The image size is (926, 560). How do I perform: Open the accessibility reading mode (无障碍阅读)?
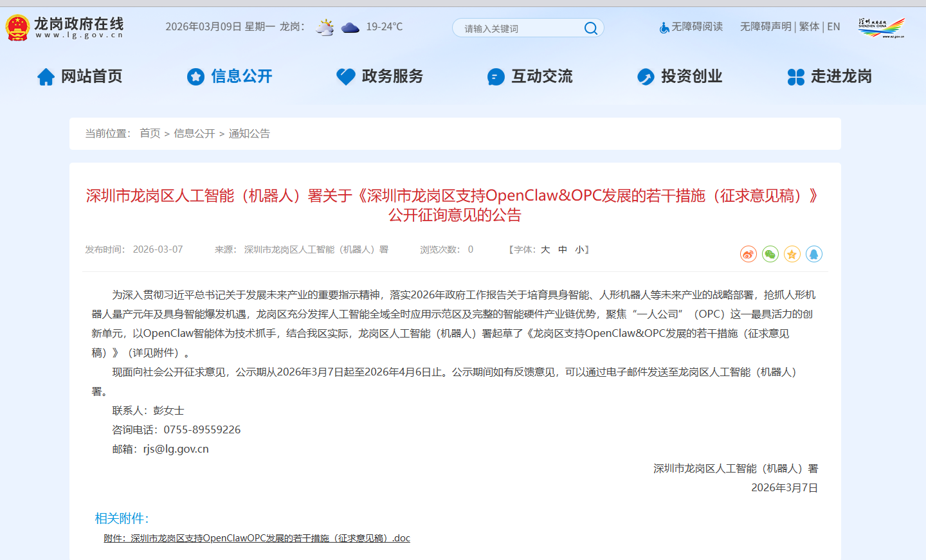(691, 27)
